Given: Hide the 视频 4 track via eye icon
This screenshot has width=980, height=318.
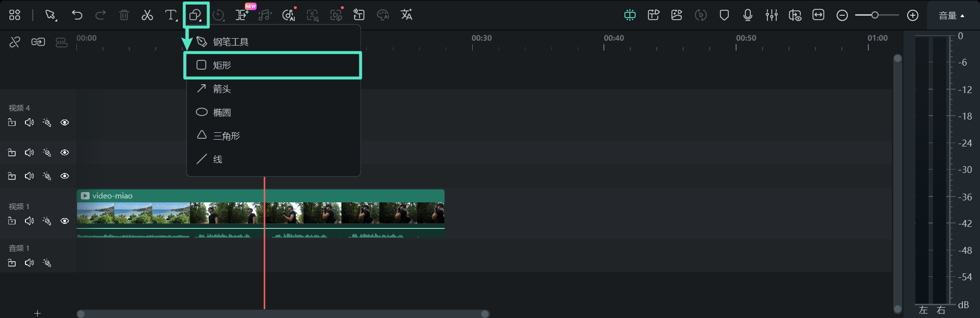Looking at the screenshot, I should coord(65,122).
